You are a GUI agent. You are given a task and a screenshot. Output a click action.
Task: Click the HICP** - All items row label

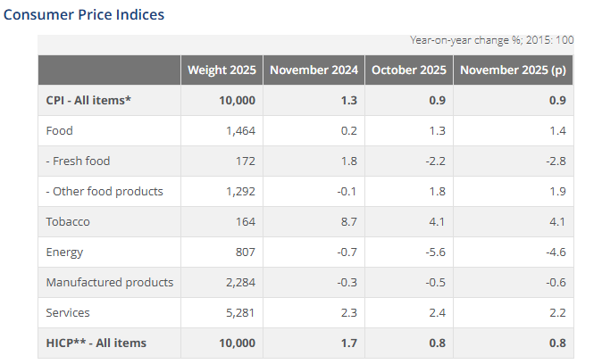pyautogui.click(x=96, y=343)
